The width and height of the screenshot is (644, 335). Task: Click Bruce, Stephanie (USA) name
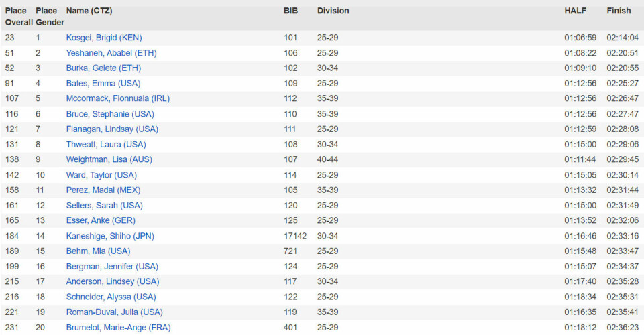(x=110, y=114)
